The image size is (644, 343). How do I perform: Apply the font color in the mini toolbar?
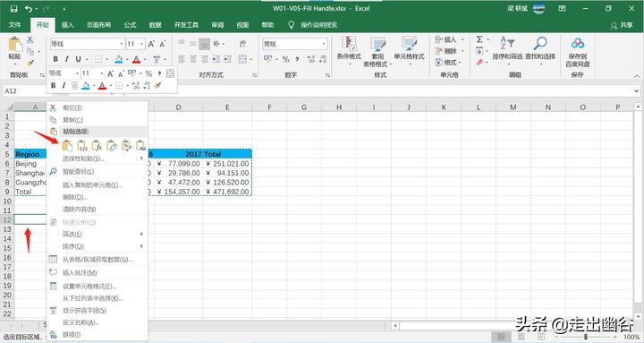tap(102, 86)
